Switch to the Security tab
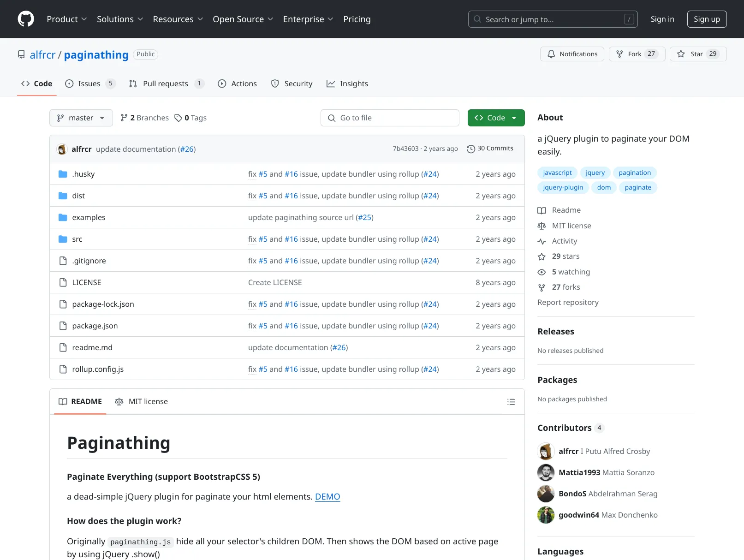744x560 pixels. click(292, 83)
